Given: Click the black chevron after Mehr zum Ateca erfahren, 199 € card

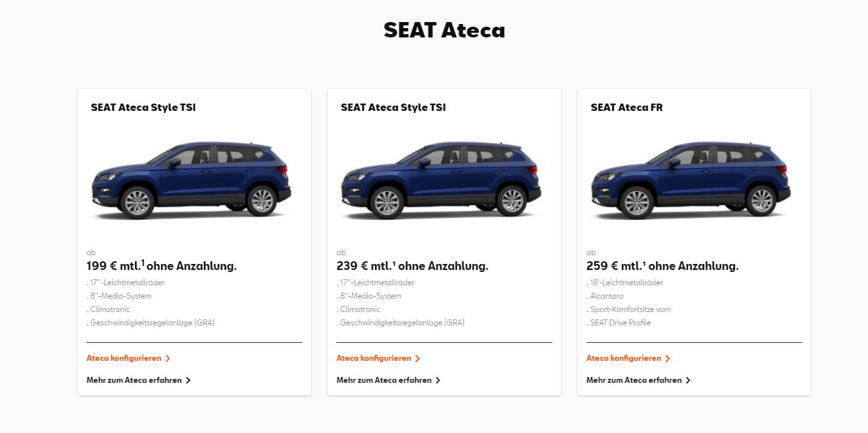Looking at the screenshot, I should [188, 381].
